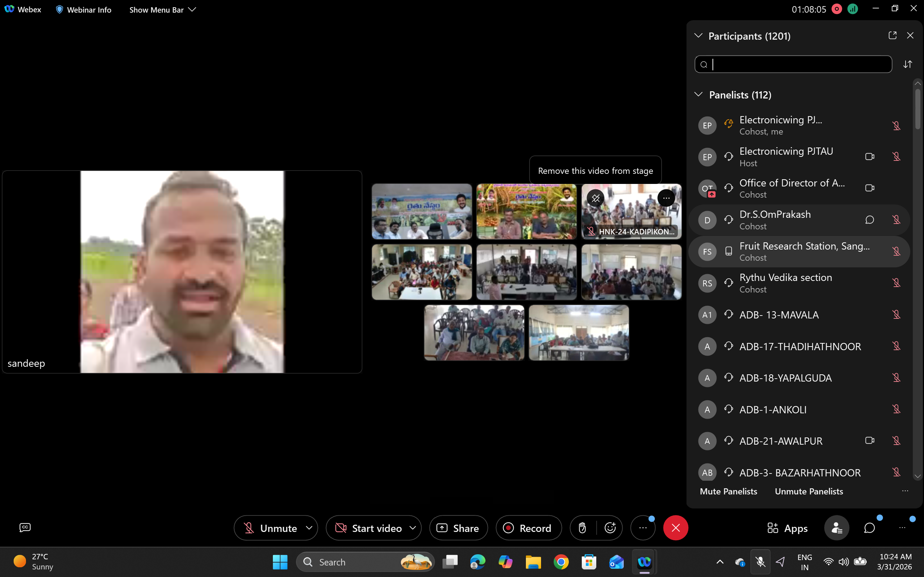Pop out the Participants panel
Image resolution: width=924 pixels, height=577 pixels.
[x=892, y=35]
